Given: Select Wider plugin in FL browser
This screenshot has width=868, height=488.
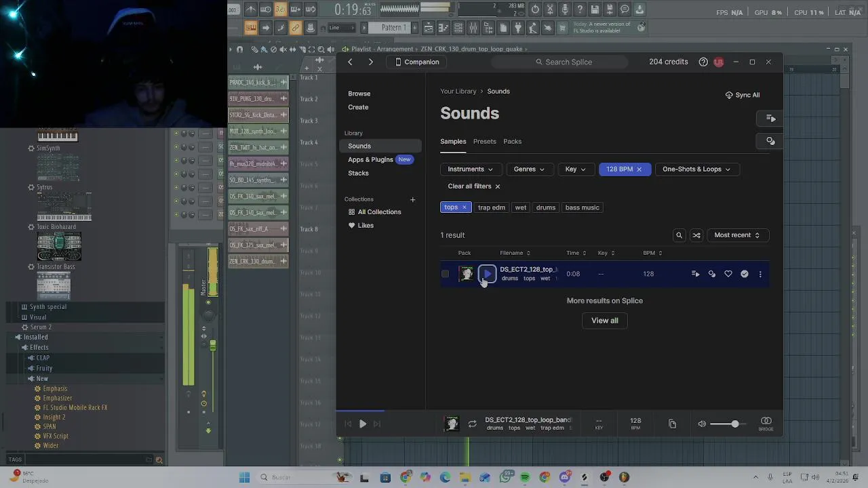Looking at the screenshot, I should pos(51,445).
